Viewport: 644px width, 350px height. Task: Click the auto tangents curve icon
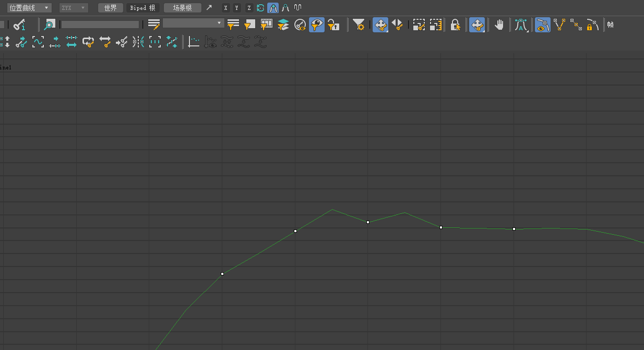point(521,25)
